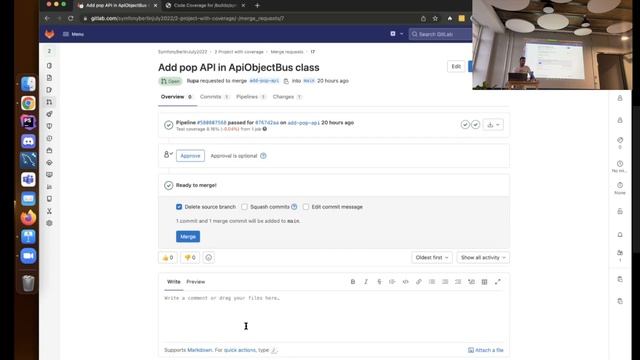Add a reaction with the emoji button
The height and width of the screenshot is (360, 640).
coord(209,258)
